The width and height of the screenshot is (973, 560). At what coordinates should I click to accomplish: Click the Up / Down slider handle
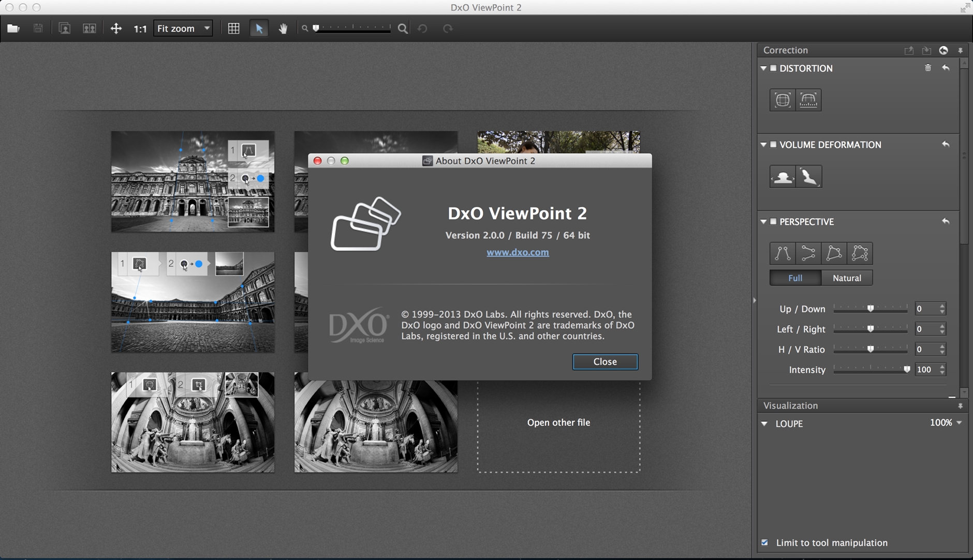pos(871,308)
